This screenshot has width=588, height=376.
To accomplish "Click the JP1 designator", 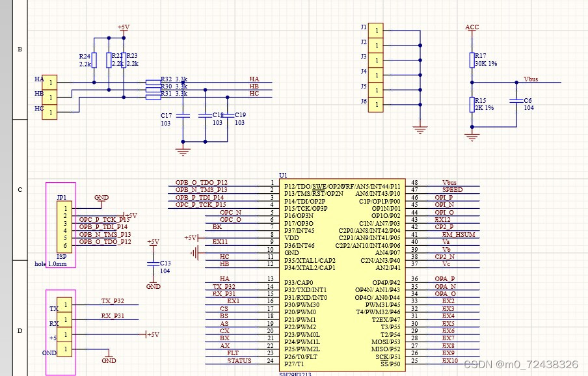I will [x=62, y=197].
